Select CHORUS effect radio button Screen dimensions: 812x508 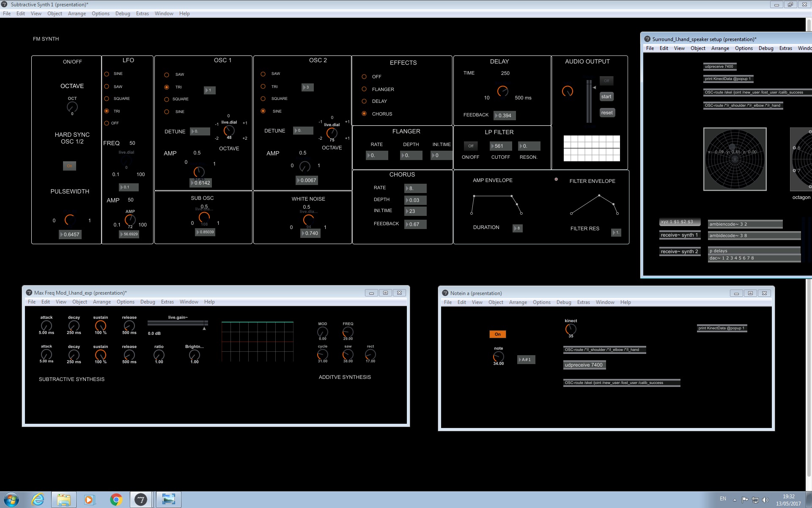[x=364, y=113]
